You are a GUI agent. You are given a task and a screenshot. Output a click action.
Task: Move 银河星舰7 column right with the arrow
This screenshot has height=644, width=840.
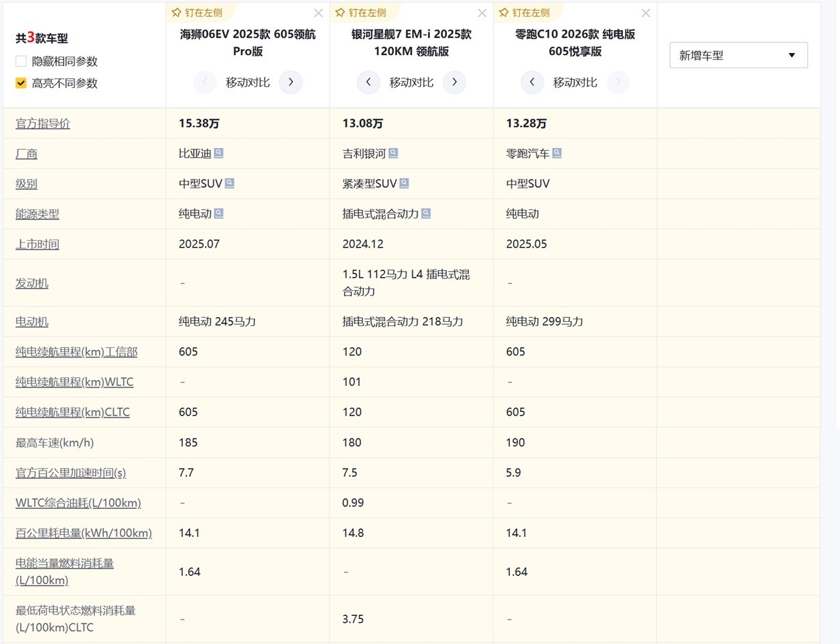pos(454,82)
